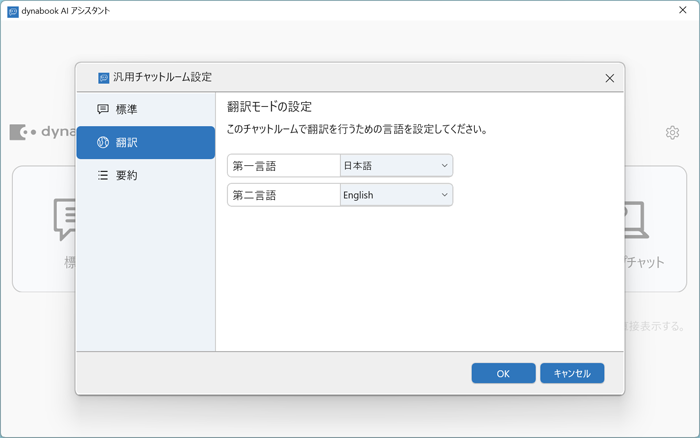
Task: Open the 第一言語 language dropdown
Action: (396, 166)
